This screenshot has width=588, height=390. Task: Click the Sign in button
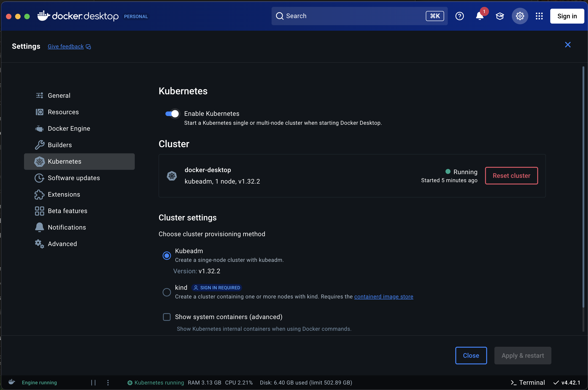(x=567, y=16)
